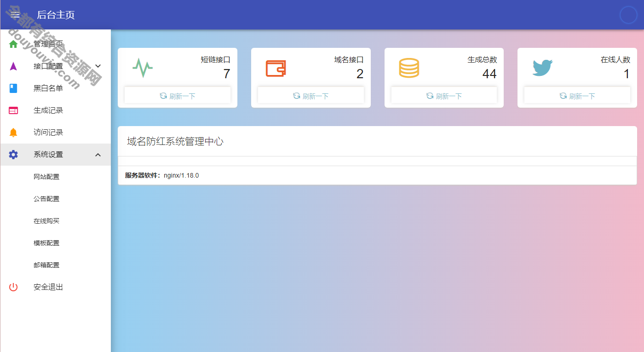Click the green home icon
The image size is (644, 352).
(13, 44)
